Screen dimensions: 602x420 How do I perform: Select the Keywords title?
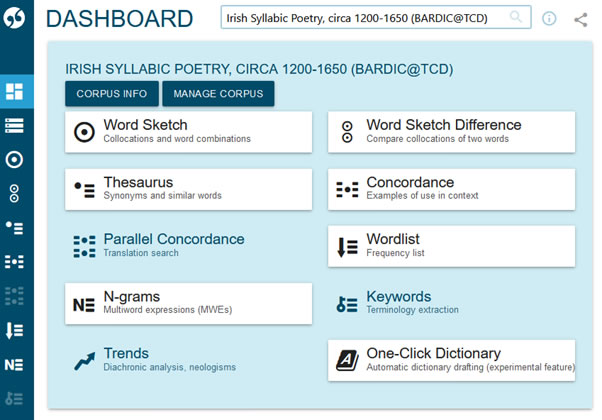[x=399, y=297]
